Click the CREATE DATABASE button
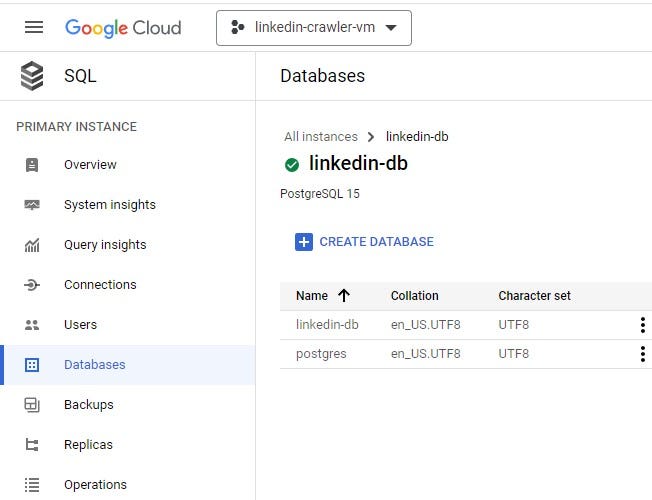Screen dimensions: 652x500 point(364,242)
